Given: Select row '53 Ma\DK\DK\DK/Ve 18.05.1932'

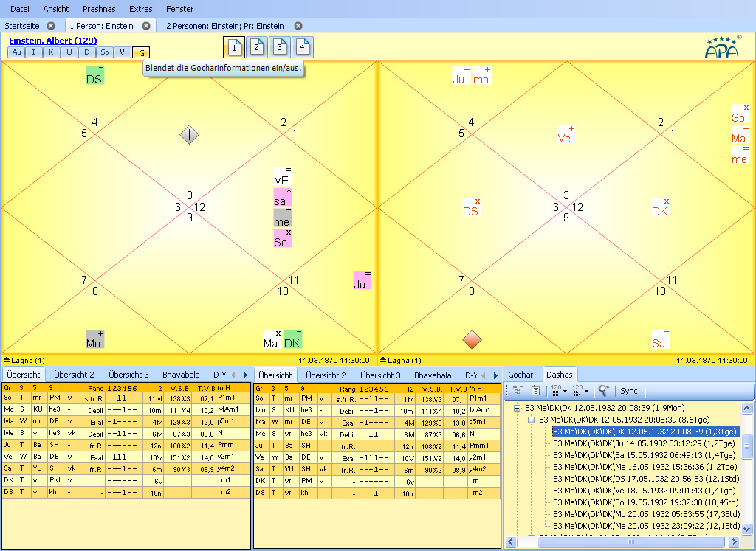Looking at the screenshot, I should tap(644, 491).
